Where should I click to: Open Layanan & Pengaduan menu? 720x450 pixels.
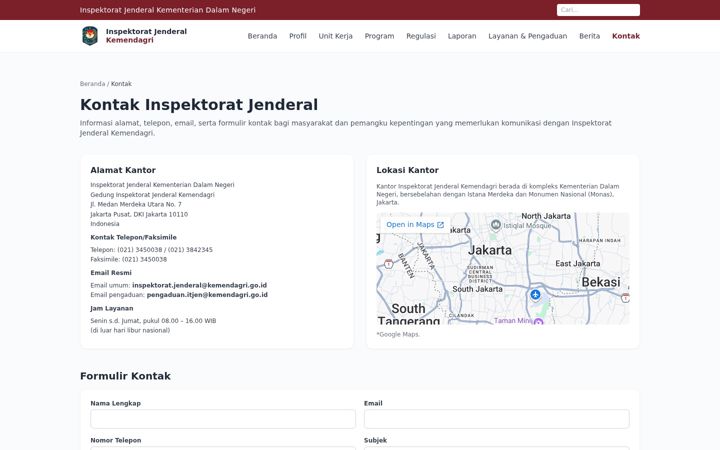tap(528, 36)
